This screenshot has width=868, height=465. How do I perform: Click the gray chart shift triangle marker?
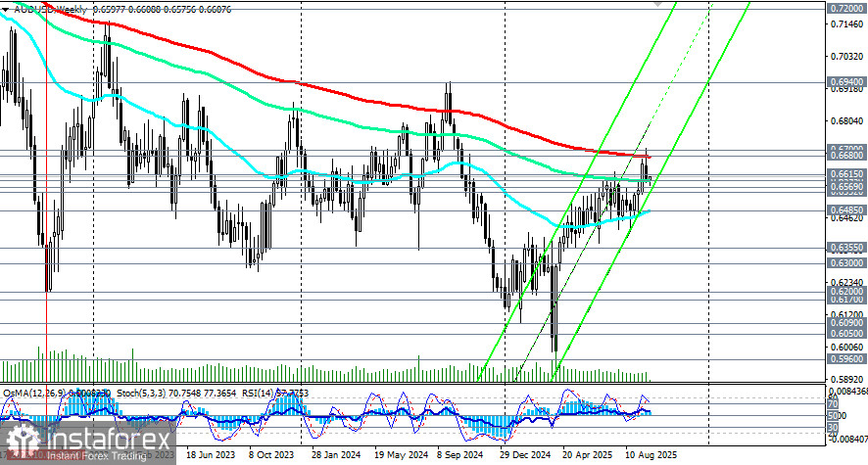(x=657, y=3)
